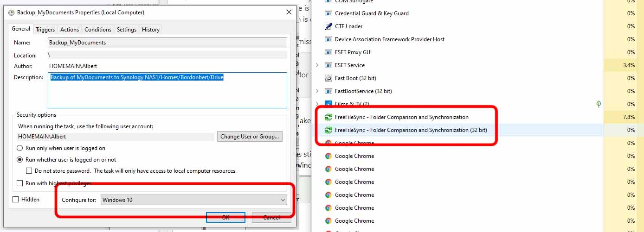Click the first FreeFileSync process icon
This screenshot has width=644, height=232.
328,117
